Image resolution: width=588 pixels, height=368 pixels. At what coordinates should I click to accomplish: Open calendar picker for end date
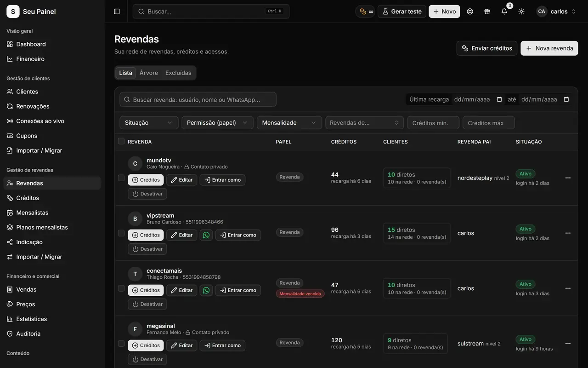566,99
